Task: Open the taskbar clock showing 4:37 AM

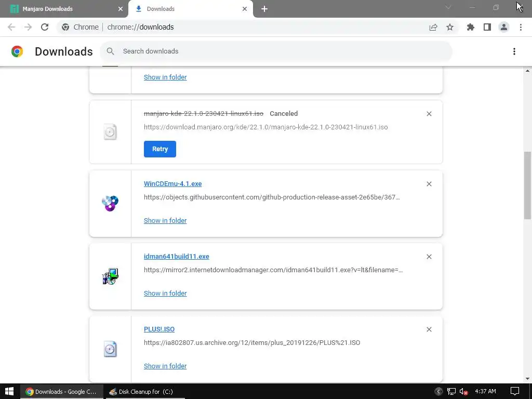Action: click(486, 392)
